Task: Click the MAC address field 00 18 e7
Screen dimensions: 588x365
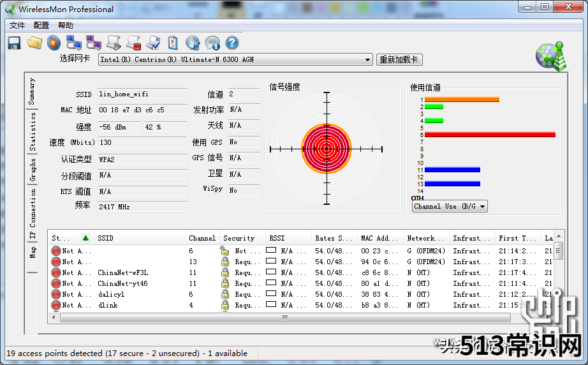Action: click(x=142, y=110)
